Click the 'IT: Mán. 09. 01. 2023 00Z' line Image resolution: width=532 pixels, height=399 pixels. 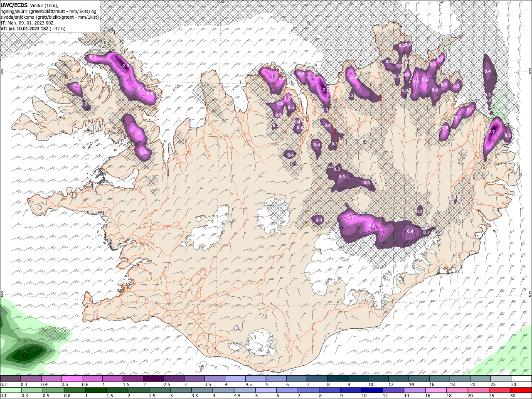coord(27,23)
